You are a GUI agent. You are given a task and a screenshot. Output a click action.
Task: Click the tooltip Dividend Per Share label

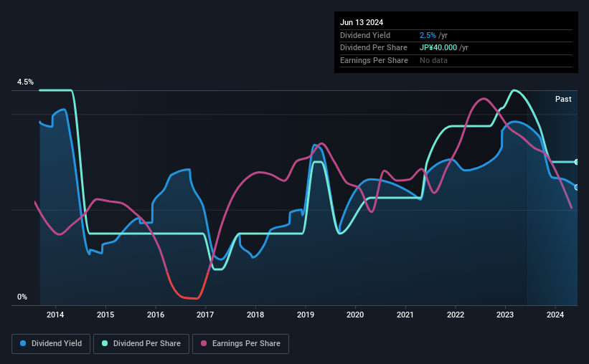coord(373,48)
